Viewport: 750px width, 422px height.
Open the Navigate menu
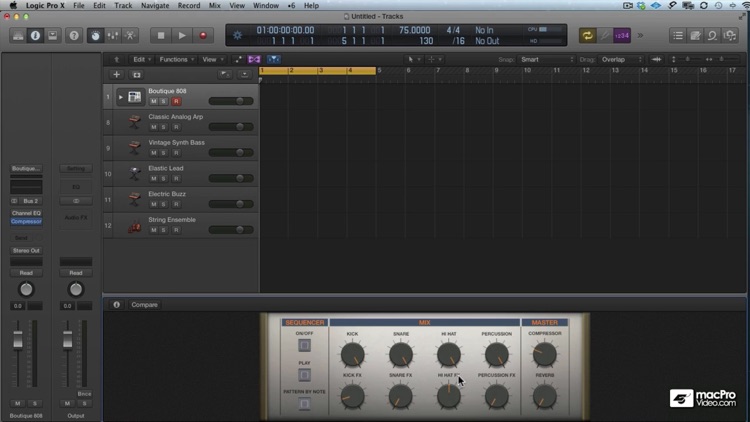coord(155,5)
